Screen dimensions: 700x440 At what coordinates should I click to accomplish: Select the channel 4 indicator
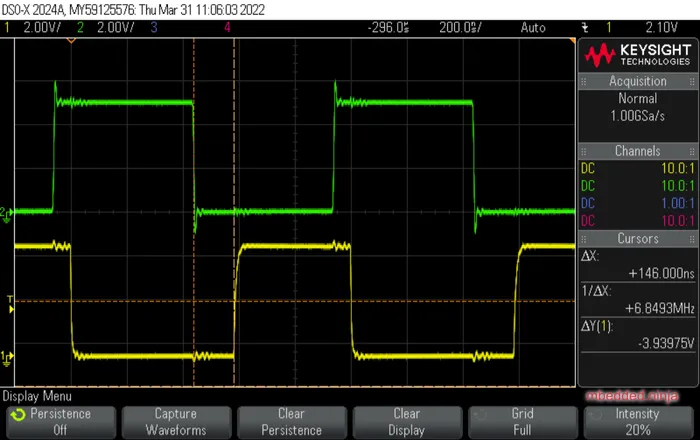[228, 28]
